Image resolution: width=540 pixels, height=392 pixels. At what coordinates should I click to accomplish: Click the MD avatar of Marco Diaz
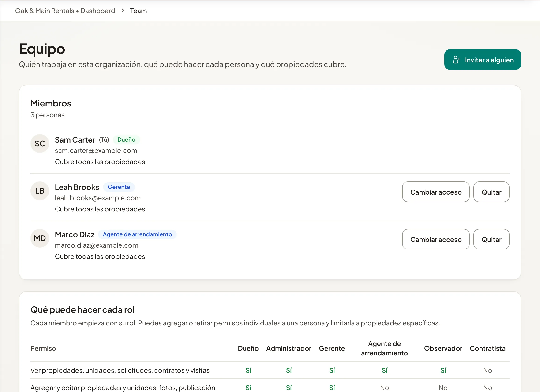(40, 238)
